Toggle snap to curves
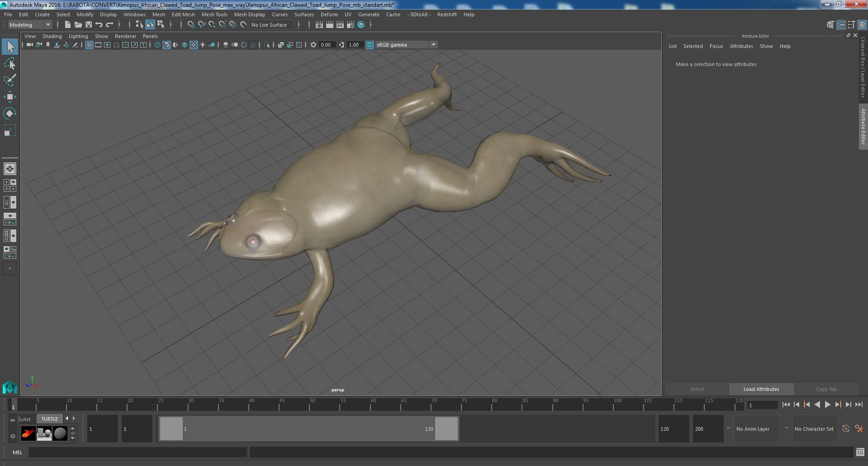This screenshot has width=868, height=466. (202, 25)
